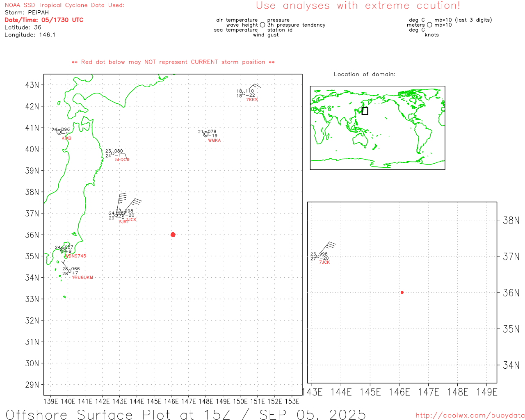Click the black domain box on the world map
The image size is (525, 420).
click(365, 111)
